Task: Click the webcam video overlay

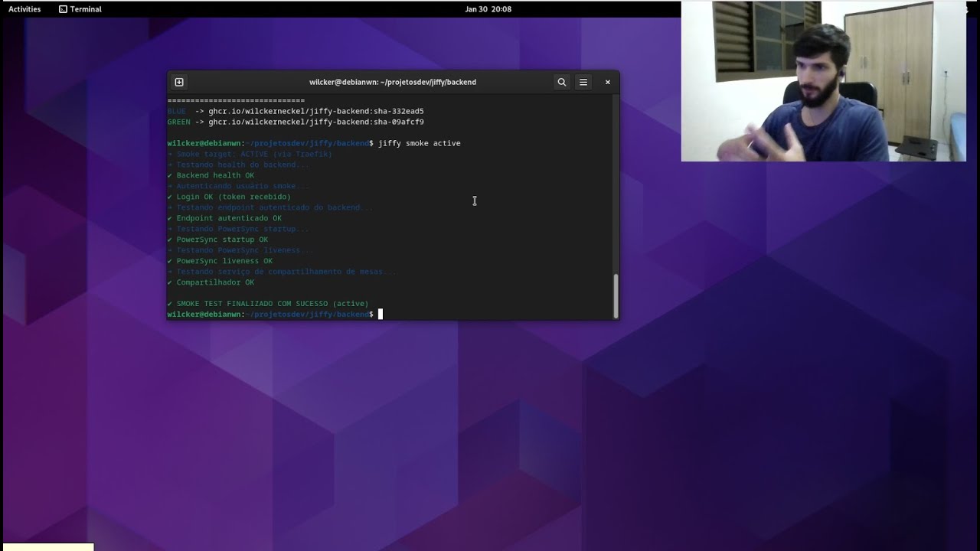Action: pos(824,81)
